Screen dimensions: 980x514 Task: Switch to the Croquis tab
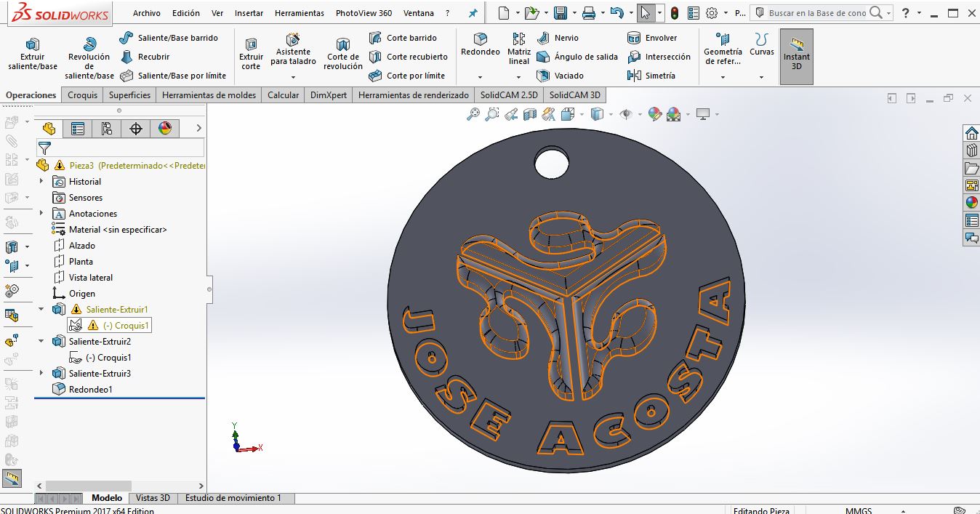(83, 95)
